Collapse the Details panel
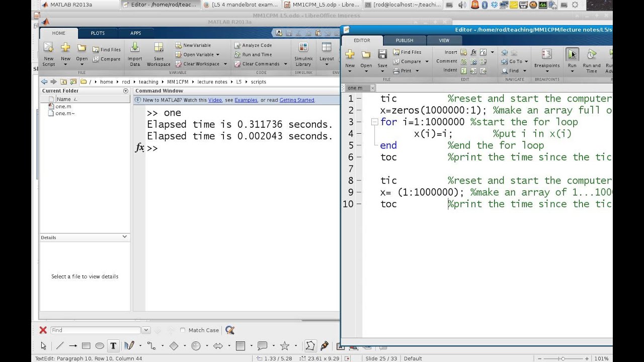644x362 pixels. [125, 237]
